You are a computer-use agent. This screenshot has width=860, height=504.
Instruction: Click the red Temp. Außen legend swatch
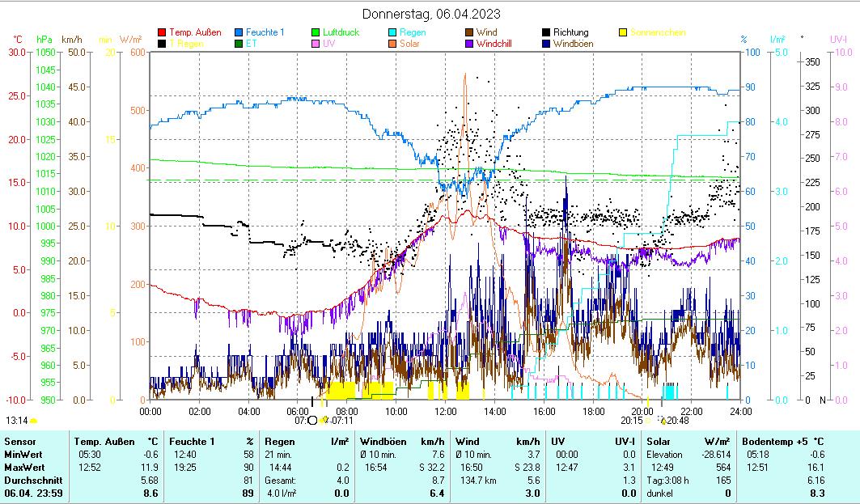(162, 32)
